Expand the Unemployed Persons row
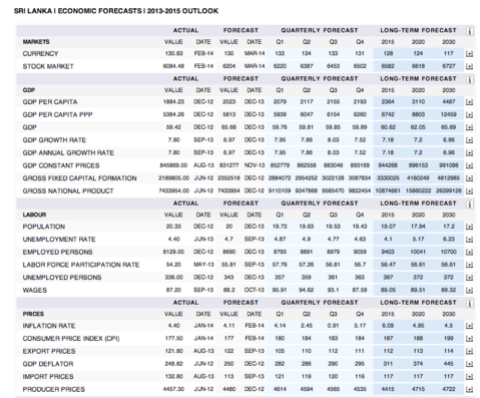 click(x=469, y=278)
